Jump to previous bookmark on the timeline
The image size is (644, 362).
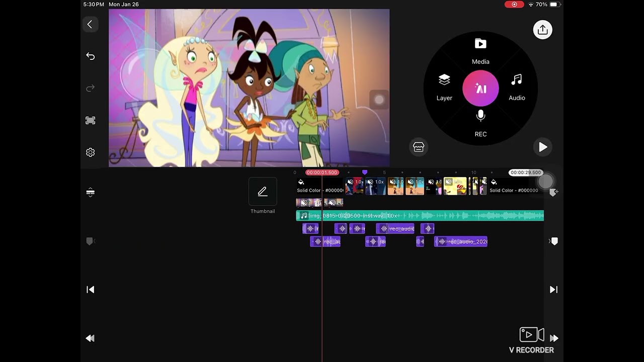(x=90, y=241)
